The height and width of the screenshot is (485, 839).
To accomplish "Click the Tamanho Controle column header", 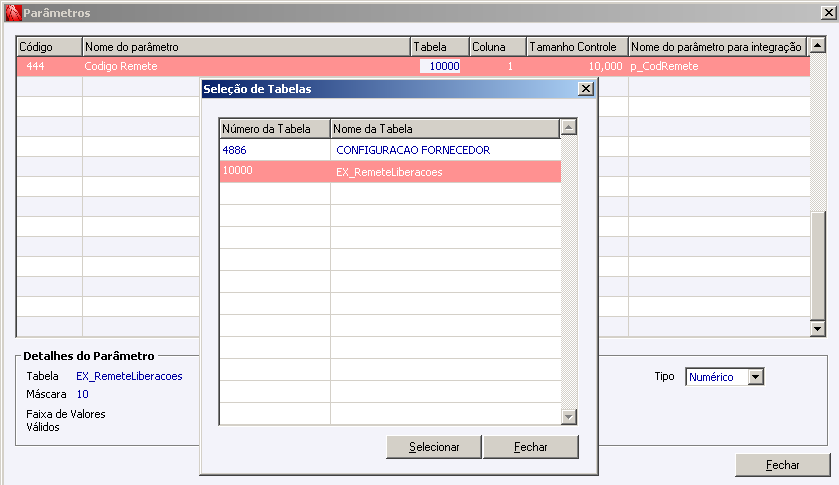I will 577,47.
